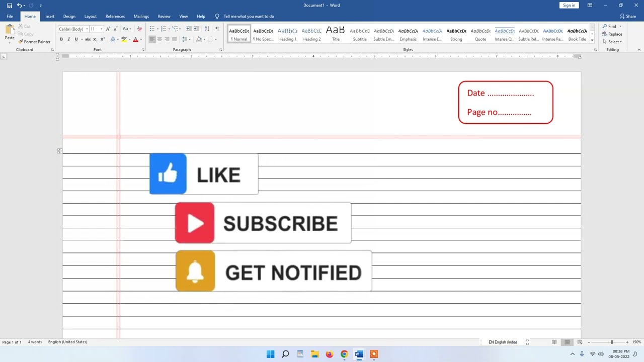Select the Format Painter tool

(x=34, y=42)
